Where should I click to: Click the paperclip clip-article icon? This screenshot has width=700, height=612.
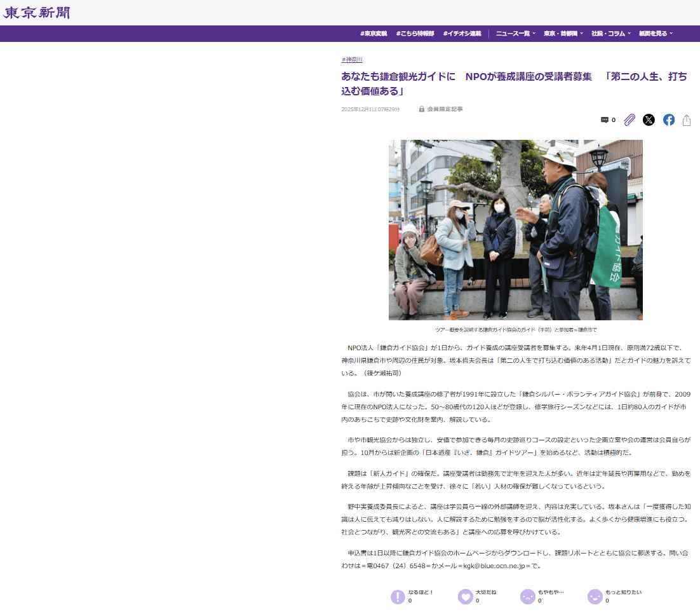click(629, 120)
